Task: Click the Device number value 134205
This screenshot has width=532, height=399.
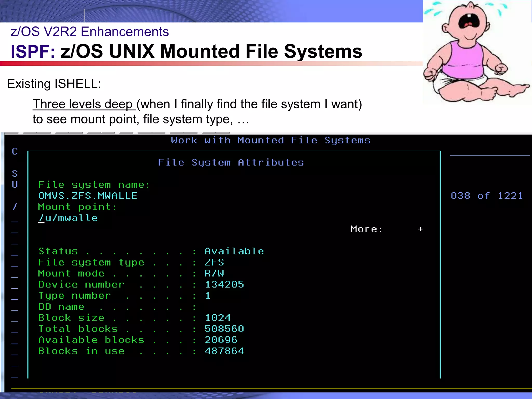Action: (x=224, y=284)
